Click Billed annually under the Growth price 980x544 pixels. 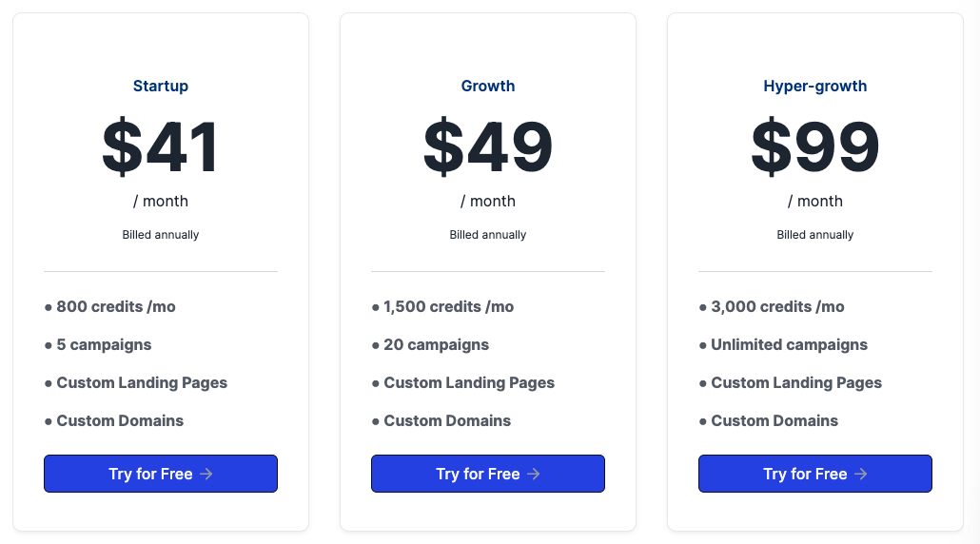488,235
